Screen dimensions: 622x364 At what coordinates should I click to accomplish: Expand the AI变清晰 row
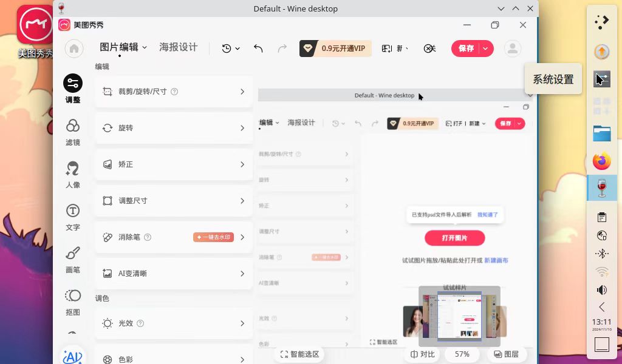pyautogui.click(x=174, y=274)
